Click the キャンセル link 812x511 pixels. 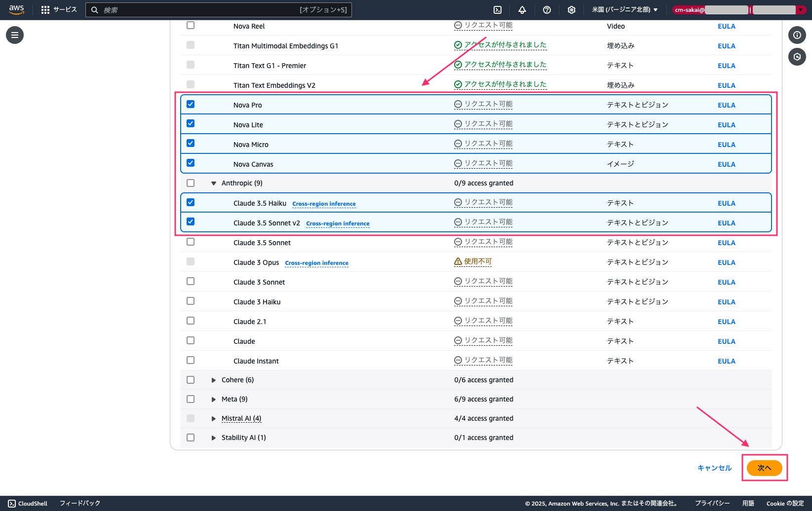[x=714, y=468]
